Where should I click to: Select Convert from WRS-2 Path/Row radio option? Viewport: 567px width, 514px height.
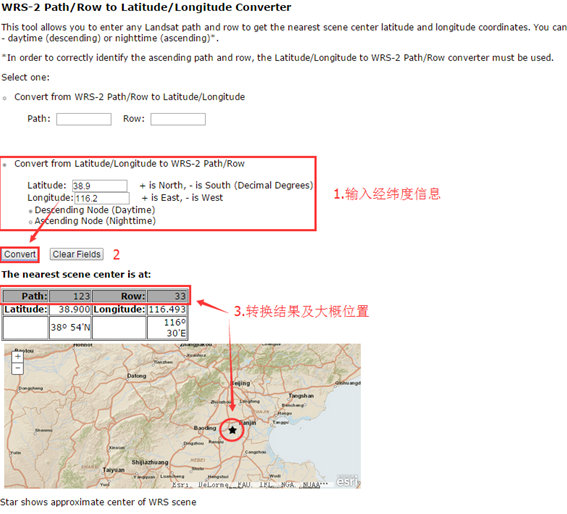(x=5, y=98)
